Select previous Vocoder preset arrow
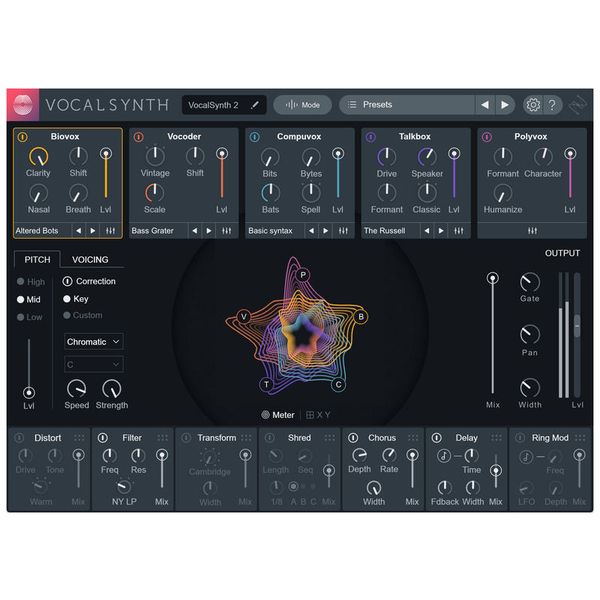Screen dimensions: 600x600 pyautogui.click(x=195, y=231)
